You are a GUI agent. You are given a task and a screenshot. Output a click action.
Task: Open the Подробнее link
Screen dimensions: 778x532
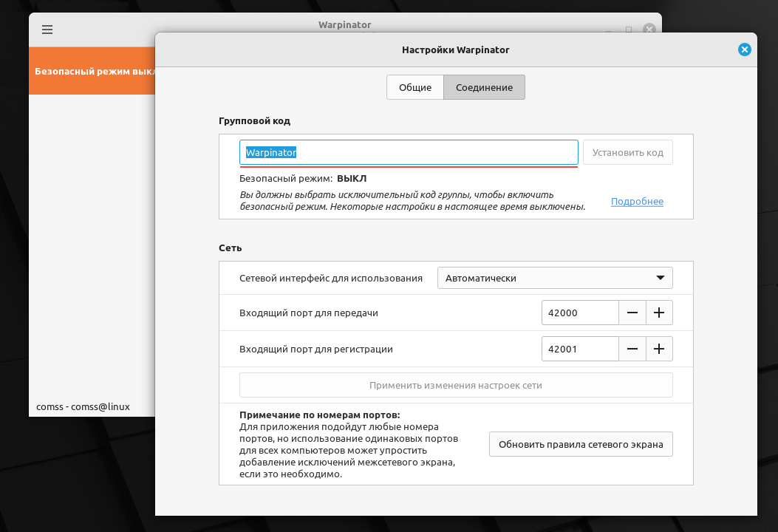pos(637,201)
